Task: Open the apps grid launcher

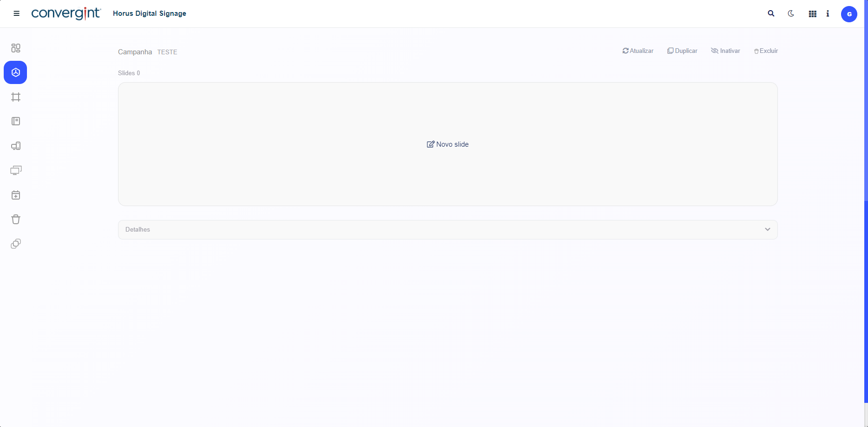Action: coord(812,14)
